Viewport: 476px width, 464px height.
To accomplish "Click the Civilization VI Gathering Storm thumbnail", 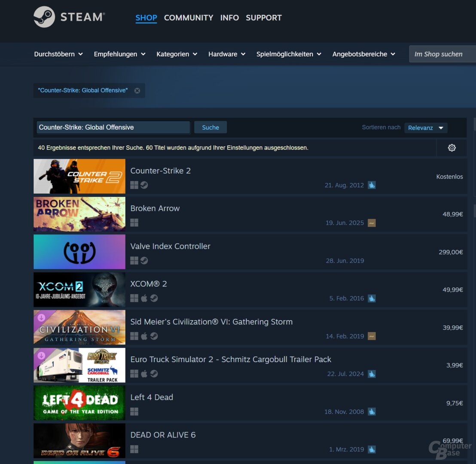I will 79,327.
